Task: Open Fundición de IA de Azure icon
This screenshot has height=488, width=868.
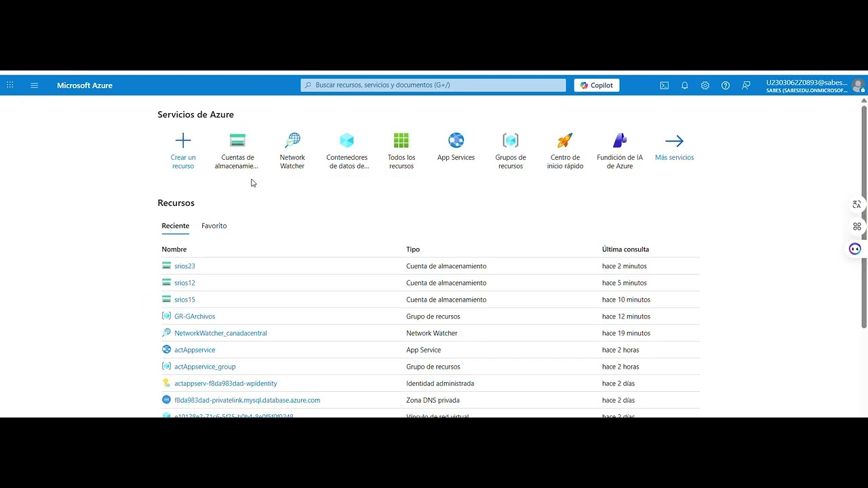Action: coord(620,140)
